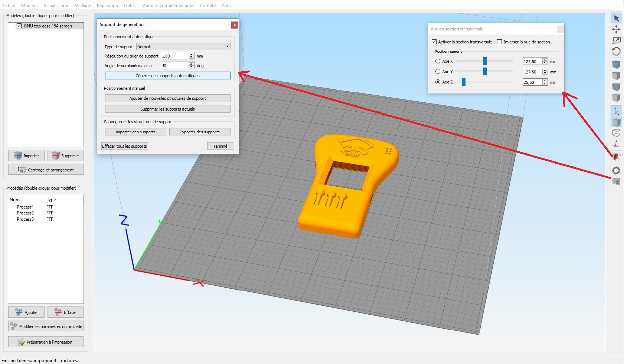The image size is (624, 364).
Task: Open the Fichier menu
Action: click(x=9, y=6)
